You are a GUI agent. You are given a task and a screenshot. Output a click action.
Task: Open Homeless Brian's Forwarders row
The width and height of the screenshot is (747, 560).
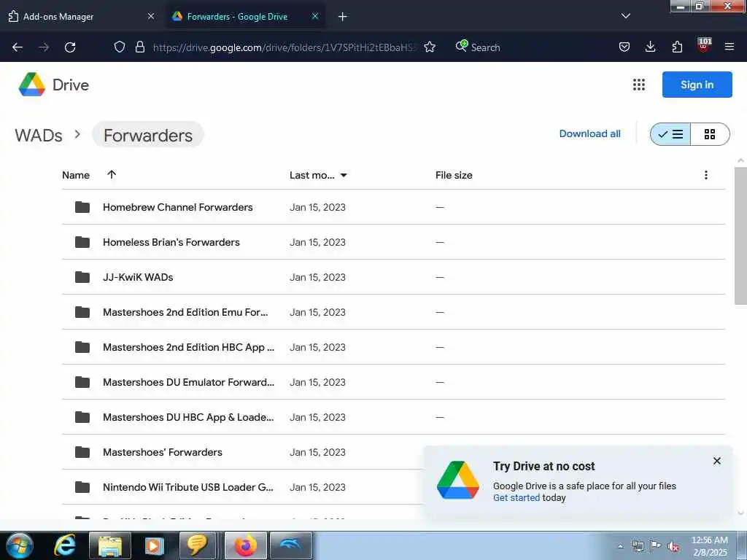[393, 242]
